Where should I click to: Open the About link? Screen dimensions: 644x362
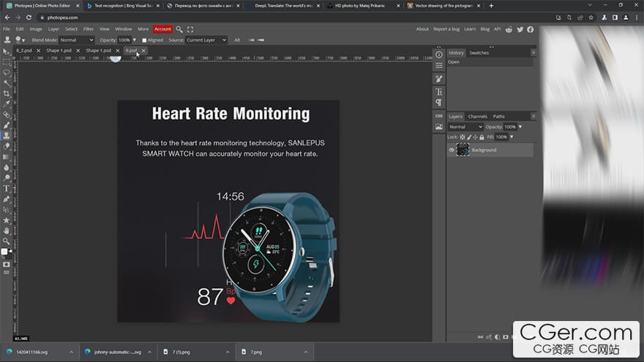(422, 29)
